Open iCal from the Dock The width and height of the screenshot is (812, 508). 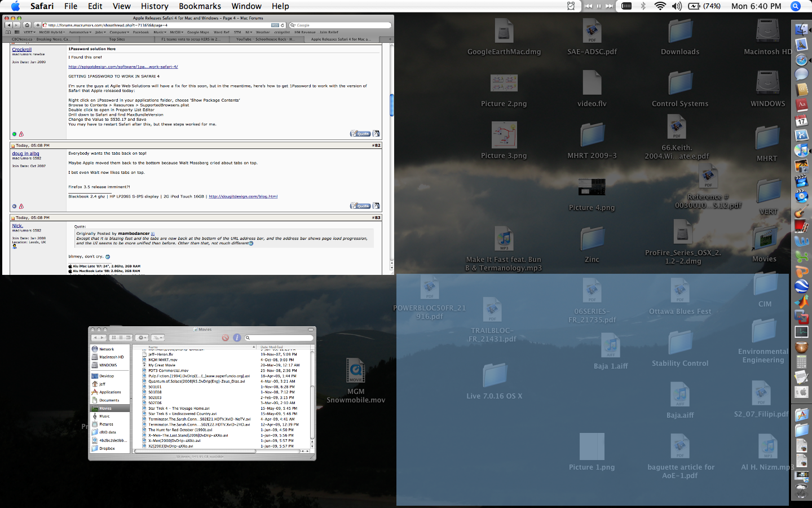(x=801, y=120)
